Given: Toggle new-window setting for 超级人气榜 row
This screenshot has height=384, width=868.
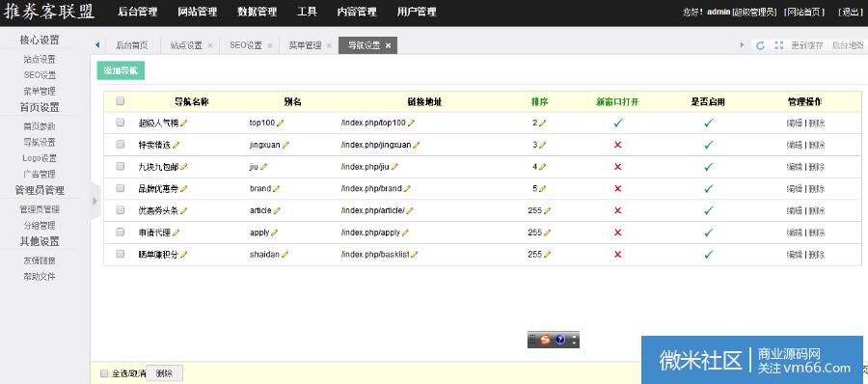Looking at the screenshot, I should click(618, 123).
